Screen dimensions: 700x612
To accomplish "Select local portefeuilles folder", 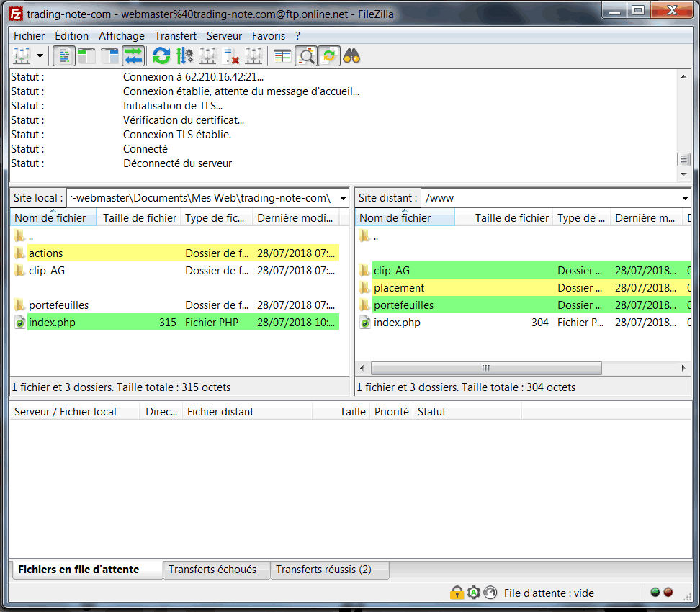I will click(175, 305).
